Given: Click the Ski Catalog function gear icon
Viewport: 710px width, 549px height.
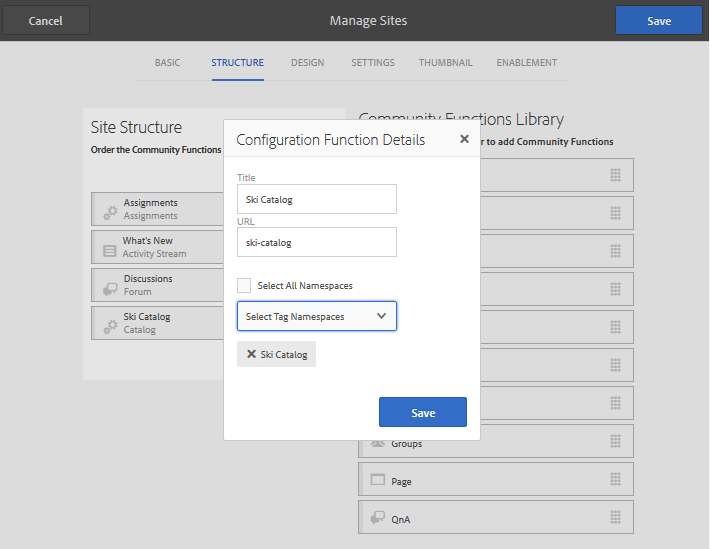Looking at the screenshot, I should click(110, 325).
